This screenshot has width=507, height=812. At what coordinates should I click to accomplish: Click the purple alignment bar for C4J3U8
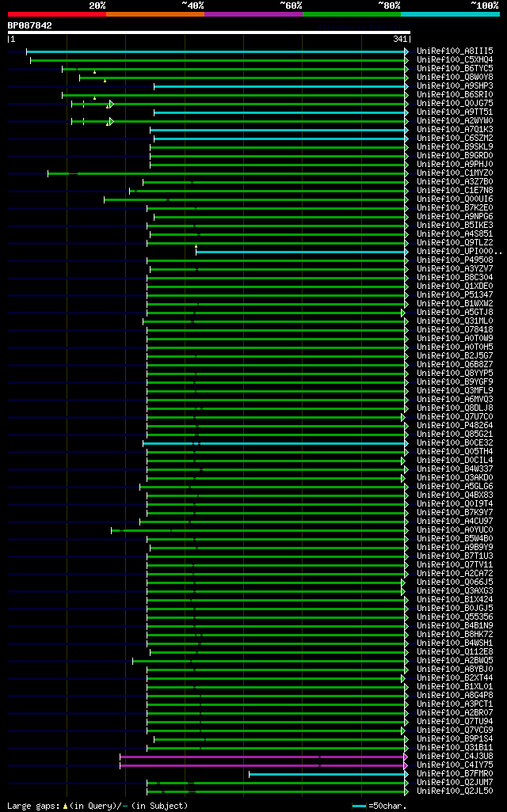262,757
